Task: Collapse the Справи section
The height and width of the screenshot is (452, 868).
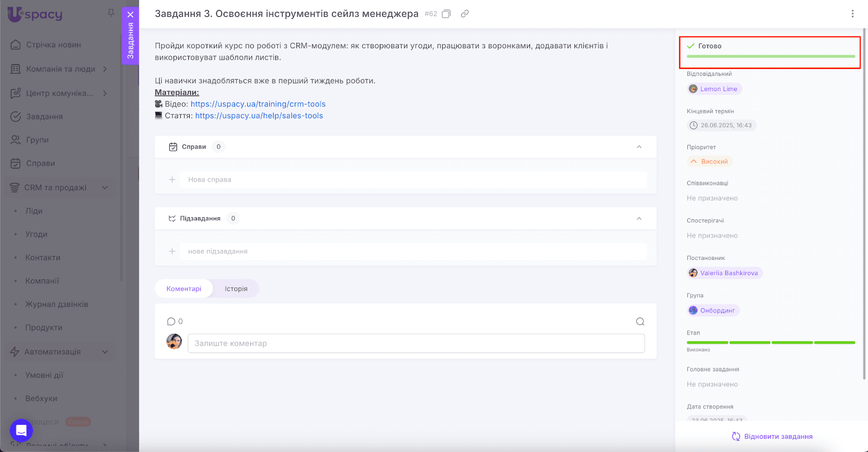Action: (x=639, y=147)
